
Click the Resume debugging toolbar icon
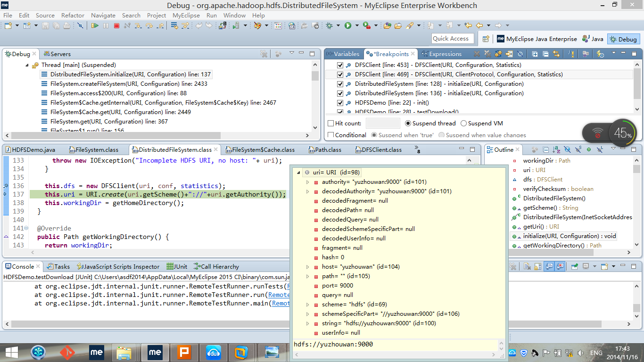(95, 25)
